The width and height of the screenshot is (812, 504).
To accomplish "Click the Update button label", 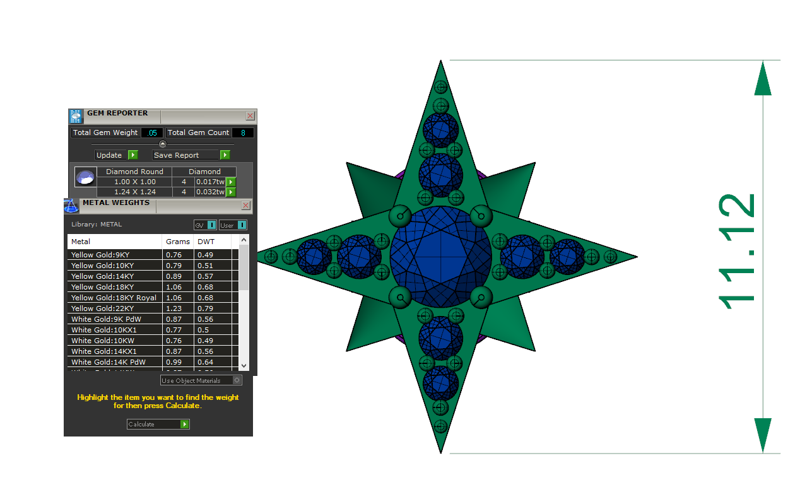I will [110, 155].
